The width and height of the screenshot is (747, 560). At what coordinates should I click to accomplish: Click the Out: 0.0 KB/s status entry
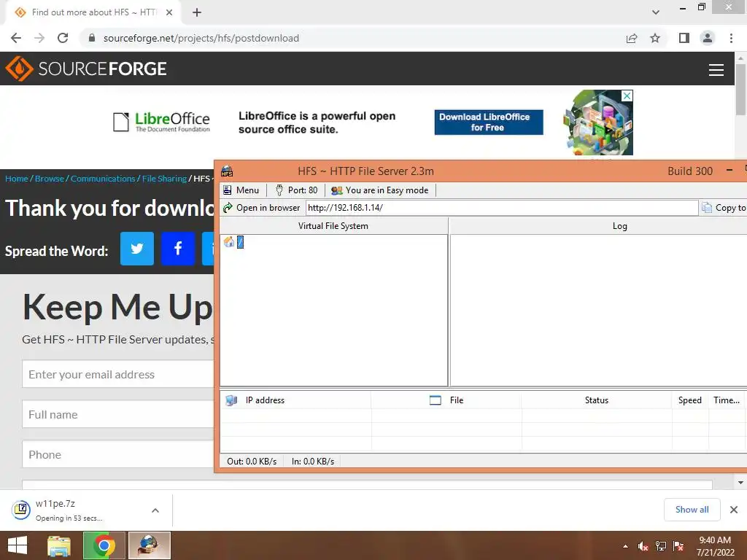[x=252, y=462]
